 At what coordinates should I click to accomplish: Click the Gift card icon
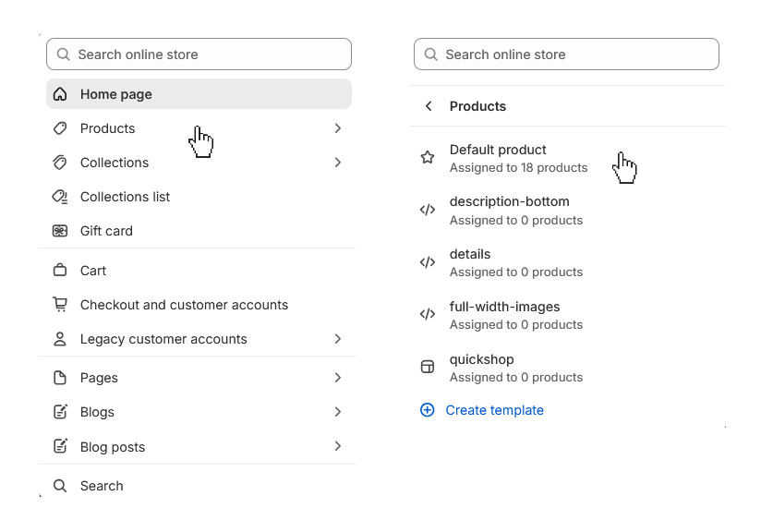[x=60, y=231]
